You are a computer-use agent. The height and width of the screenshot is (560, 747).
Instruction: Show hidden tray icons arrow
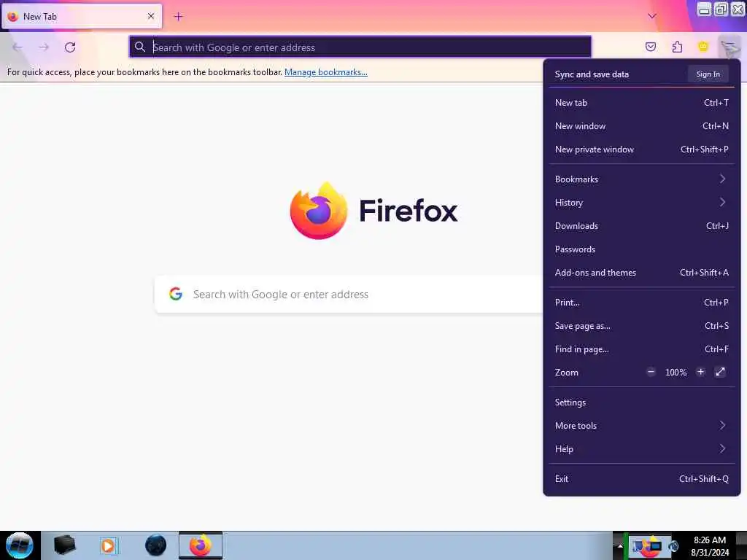tap(620, 546)
